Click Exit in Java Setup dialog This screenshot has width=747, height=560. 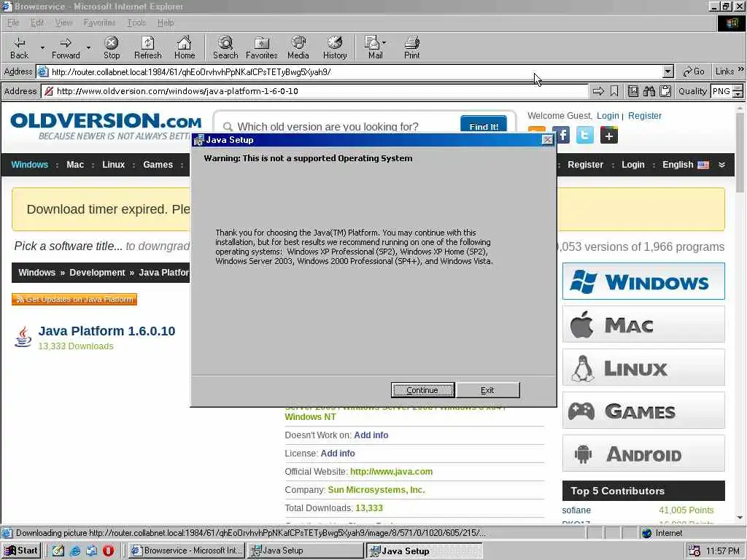(487, 390)
